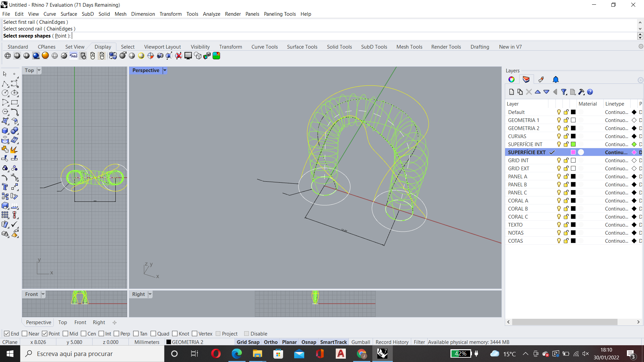The image size is (644, 362).
Task: Hide the CURVAS layer via lightbulb
Action: pos(558,136)
